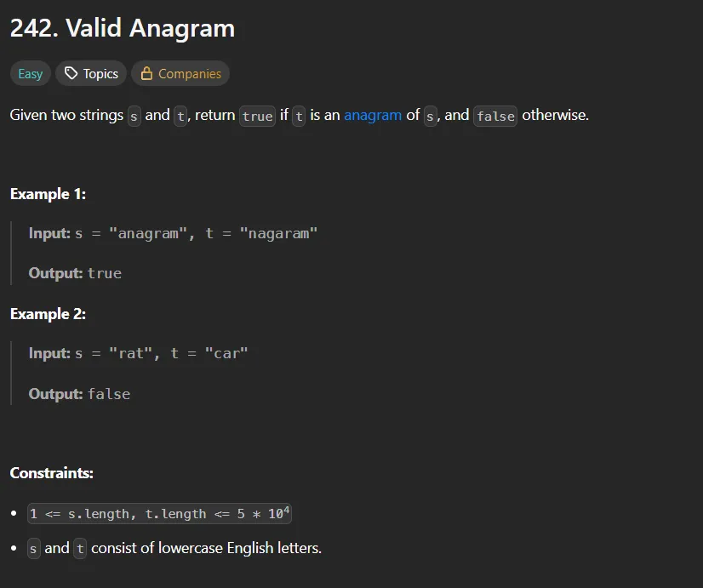The image size is (703, 588).
Task: Click the s code chip in last constraint
Action: coord(34,549)
